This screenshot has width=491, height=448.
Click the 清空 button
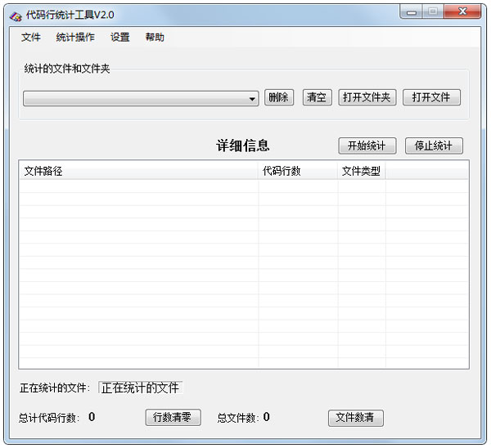tap(317, 98)
